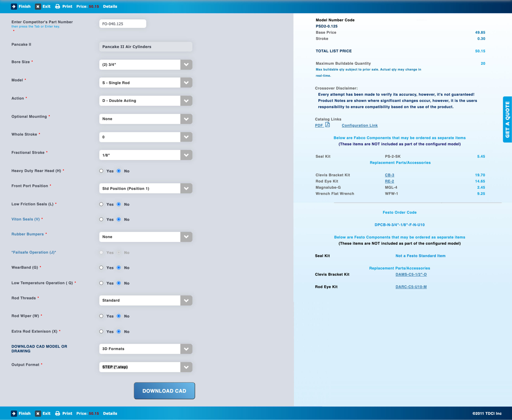Open the Output Format dropdown
This screenshot has height=420, width=512.
[x=186, y=367]
